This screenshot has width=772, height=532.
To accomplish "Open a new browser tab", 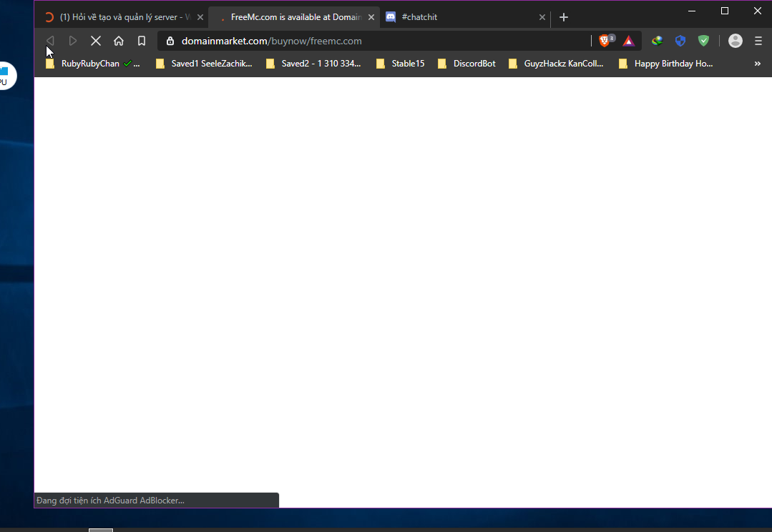I will point(564,17).
